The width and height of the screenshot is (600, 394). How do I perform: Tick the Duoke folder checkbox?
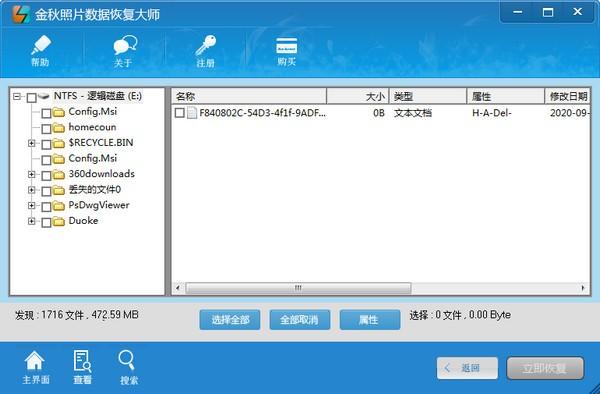coord(46,223)
